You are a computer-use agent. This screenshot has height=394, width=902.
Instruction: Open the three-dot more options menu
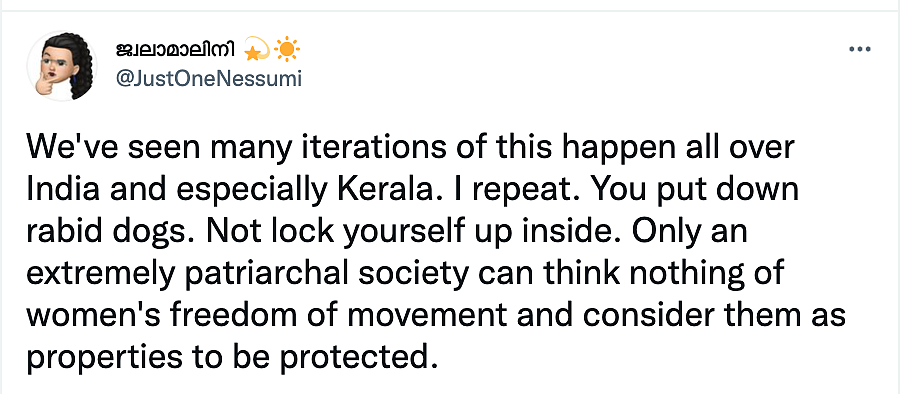pos(859,49)
